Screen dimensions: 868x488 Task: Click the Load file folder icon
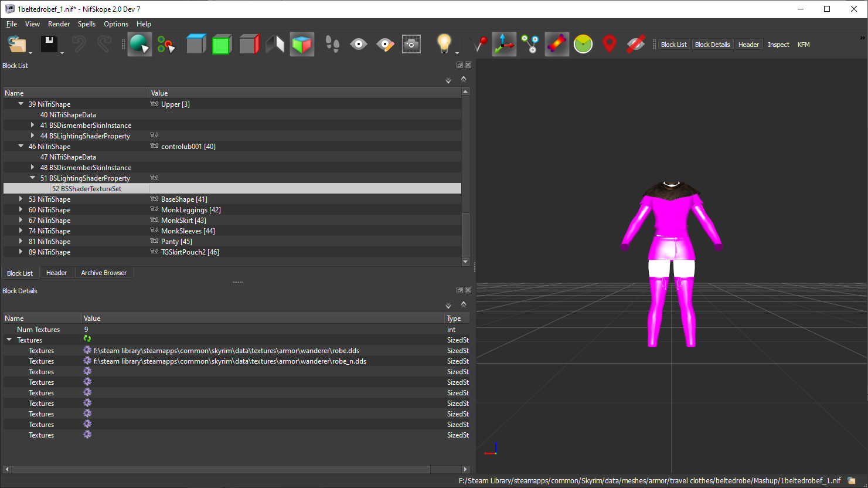pyautogui.click(x=18, y=45)
